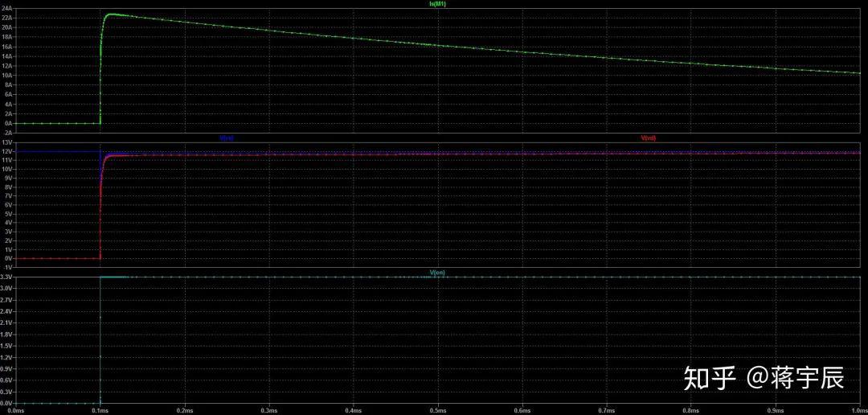Click the 0.9ms time axis label
Viewport: 868px width, 415px height.
coord(776,411)
